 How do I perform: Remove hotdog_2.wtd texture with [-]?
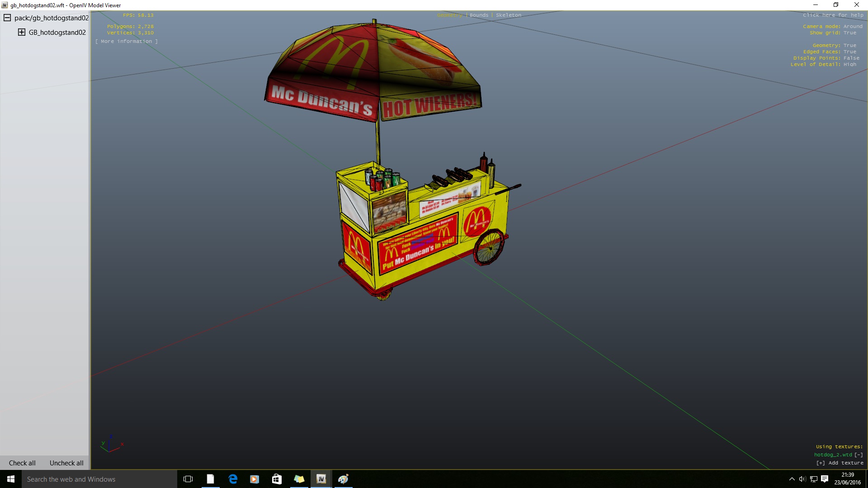(x=859, y=455)
